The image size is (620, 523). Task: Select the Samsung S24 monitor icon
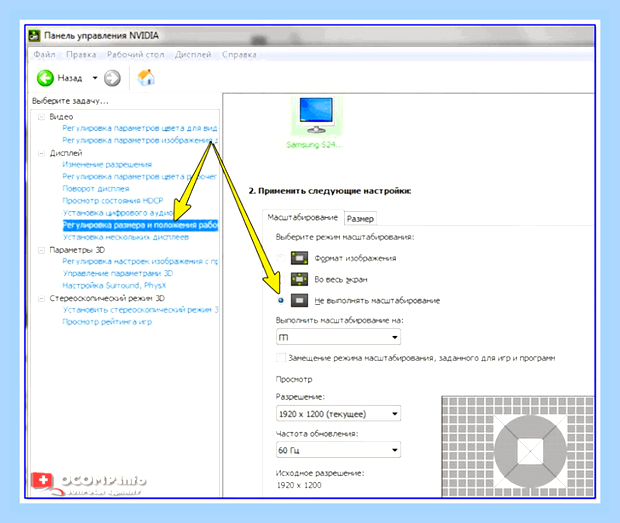point(316,115)
